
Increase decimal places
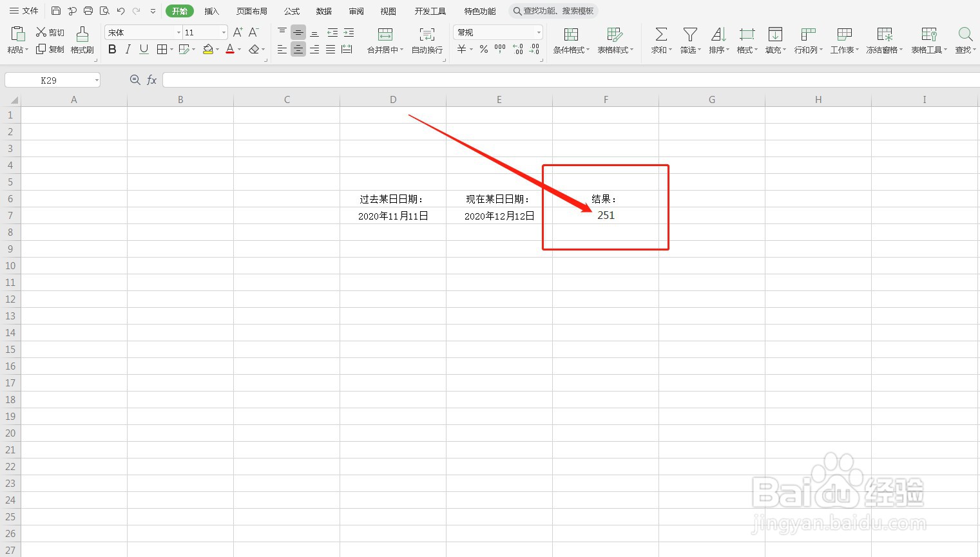[518, 49]
